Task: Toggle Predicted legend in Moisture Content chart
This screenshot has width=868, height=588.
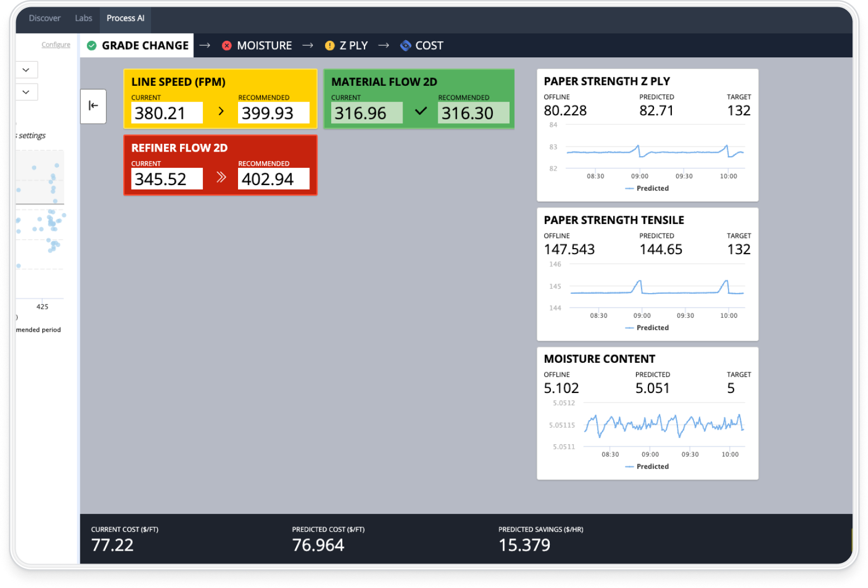Action: 647,466
